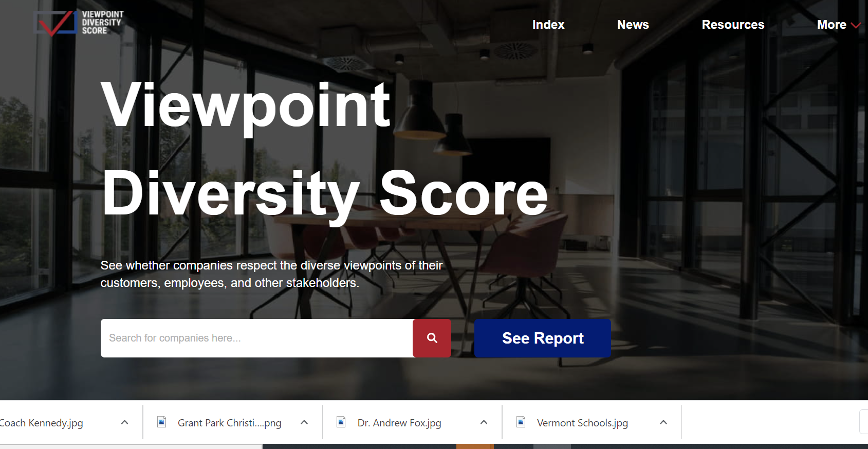Click the large Viewpoint Diversity Score heading

(x=324, y=149)
